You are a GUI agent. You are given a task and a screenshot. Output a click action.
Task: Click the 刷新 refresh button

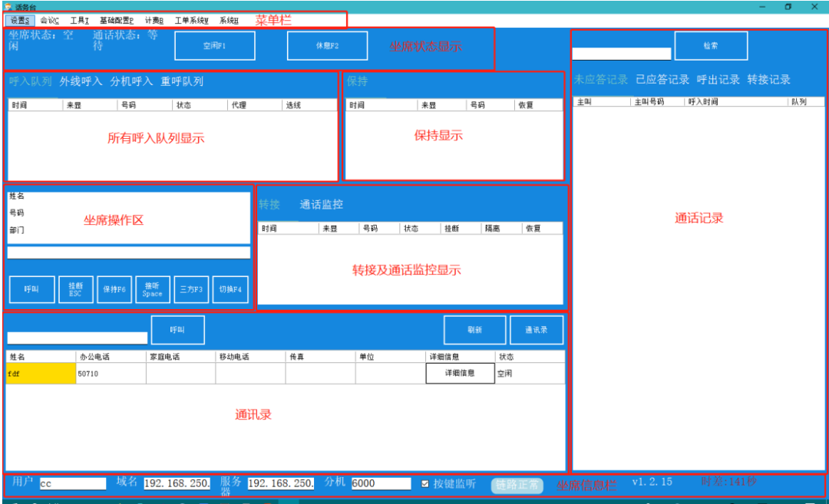click(474, 330)
